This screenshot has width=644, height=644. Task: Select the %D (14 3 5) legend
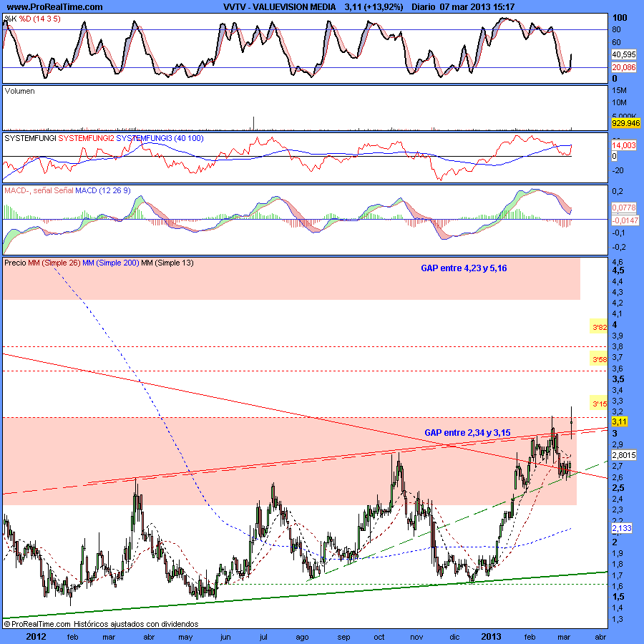[40, 19]
